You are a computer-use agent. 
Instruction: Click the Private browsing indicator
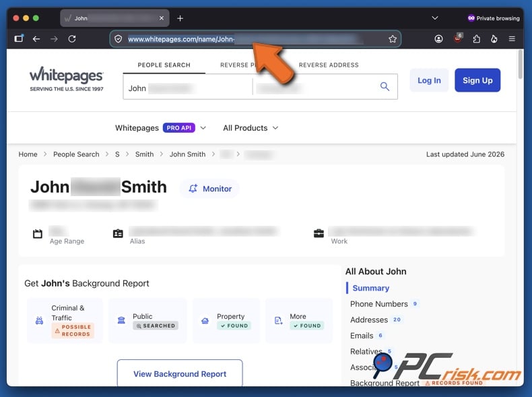494,18
